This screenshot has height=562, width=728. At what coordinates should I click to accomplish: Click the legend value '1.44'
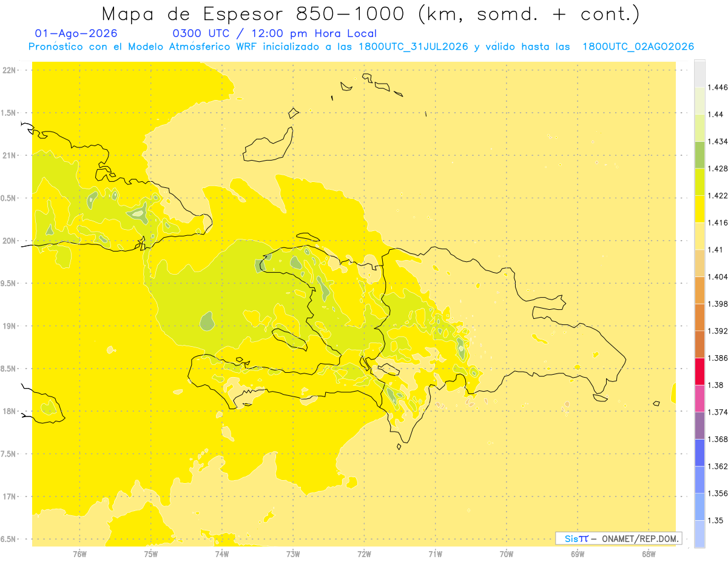[716, 115]
